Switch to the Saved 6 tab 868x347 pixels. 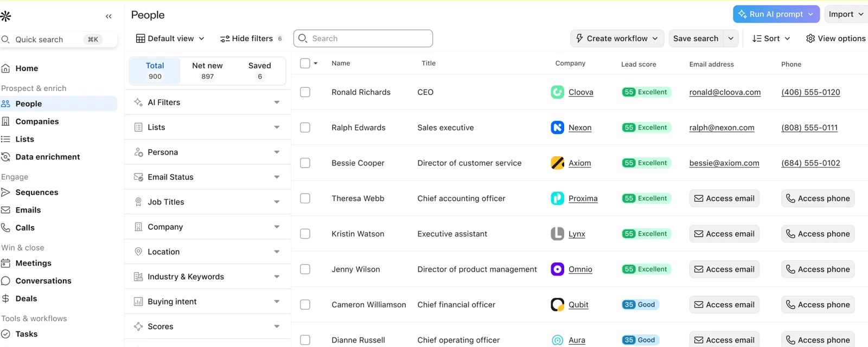coord(260,70)
